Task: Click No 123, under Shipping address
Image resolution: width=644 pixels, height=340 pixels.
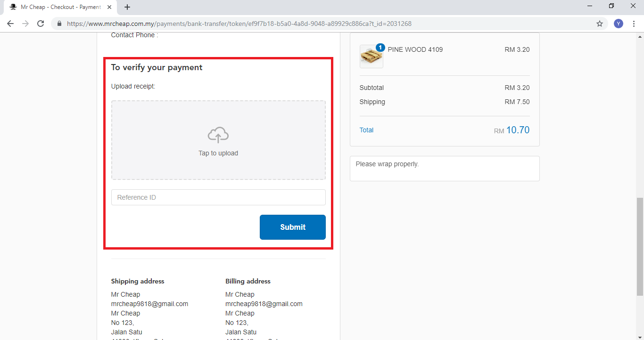Action: click(123, 323)
